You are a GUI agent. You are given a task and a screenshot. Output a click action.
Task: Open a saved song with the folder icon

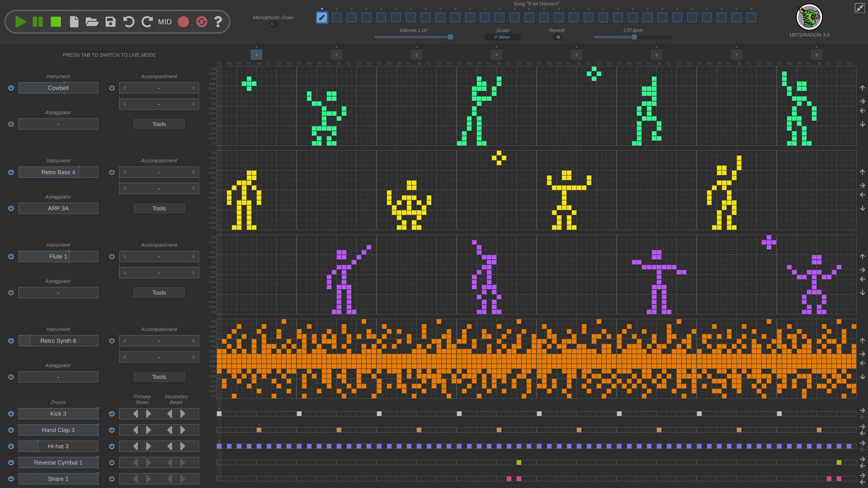tap(92, 22)
